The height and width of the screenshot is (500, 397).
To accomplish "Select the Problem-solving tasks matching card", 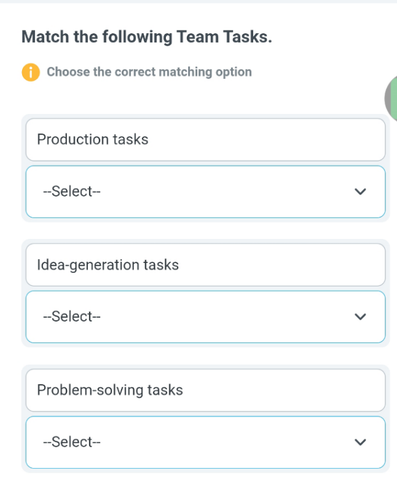I will tap(206, 419).
